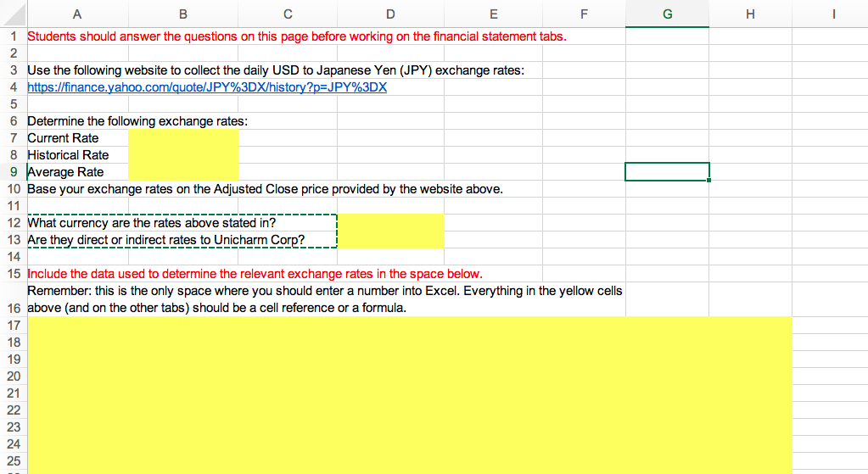Open the Yahoo Finance JPY history hyperlink
This screenshot has height=474, width=868.
(207, 87)
